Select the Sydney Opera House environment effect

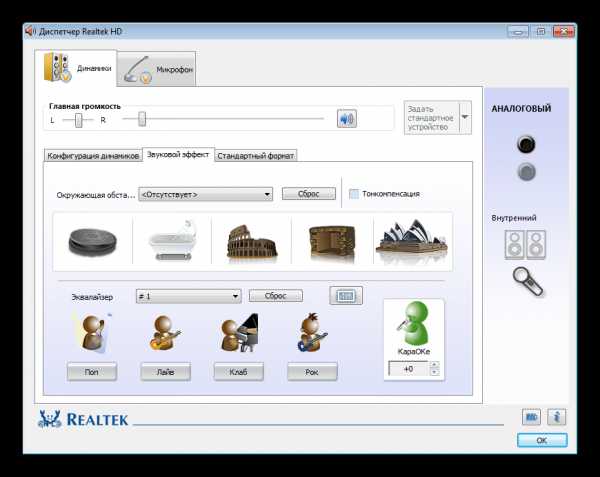coord(412,239)
